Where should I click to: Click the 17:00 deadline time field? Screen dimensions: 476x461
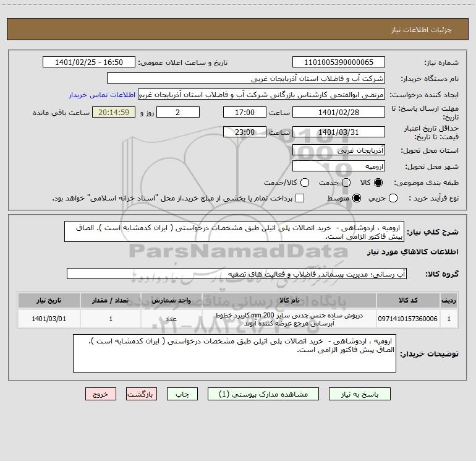pyautogui.click(x=245, y=113)
